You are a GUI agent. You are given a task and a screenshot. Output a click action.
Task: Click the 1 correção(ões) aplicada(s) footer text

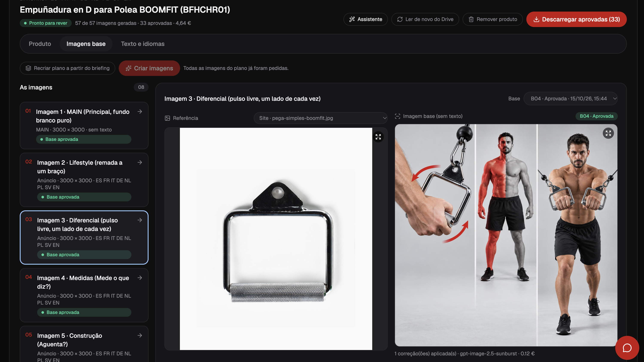pyautogui.click(x=465, y=353)
